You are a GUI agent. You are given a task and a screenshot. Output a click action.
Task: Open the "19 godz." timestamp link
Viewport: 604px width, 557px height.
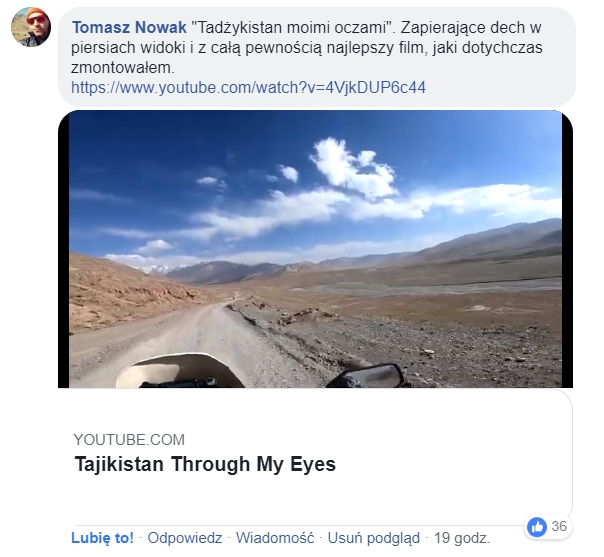coord(462,538)
